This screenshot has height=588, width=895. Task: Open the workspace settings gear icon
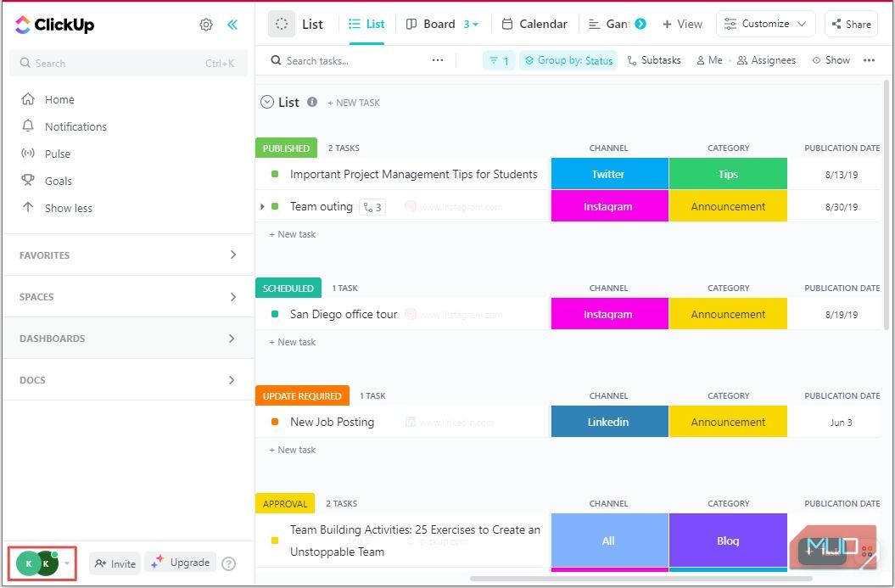[x=206, y=25]
